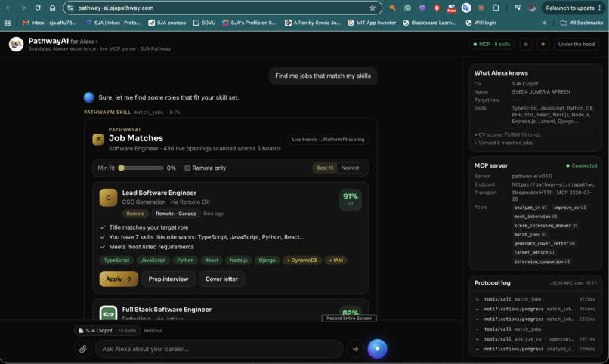The image size is (609, 364).
Task: Go to browser home page
Action: [x=52, y=8]
